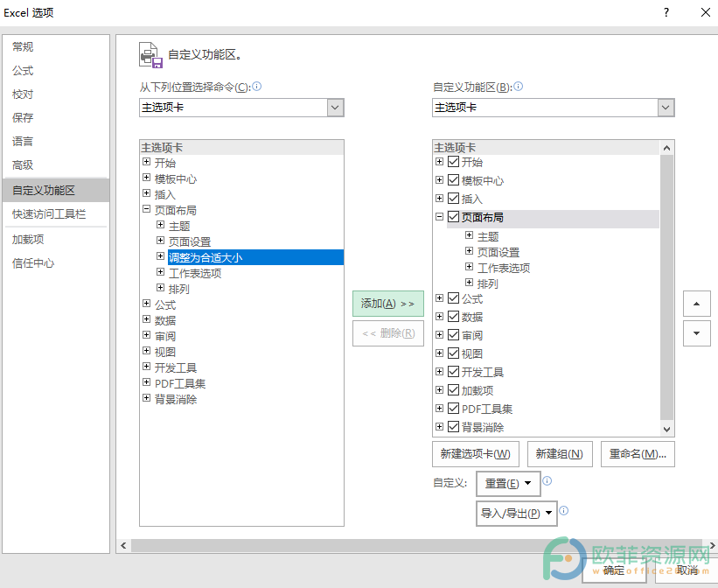Click the right list scroll-up arrow
This screenshot has height=588, width=718.
[x=666, y=148]
